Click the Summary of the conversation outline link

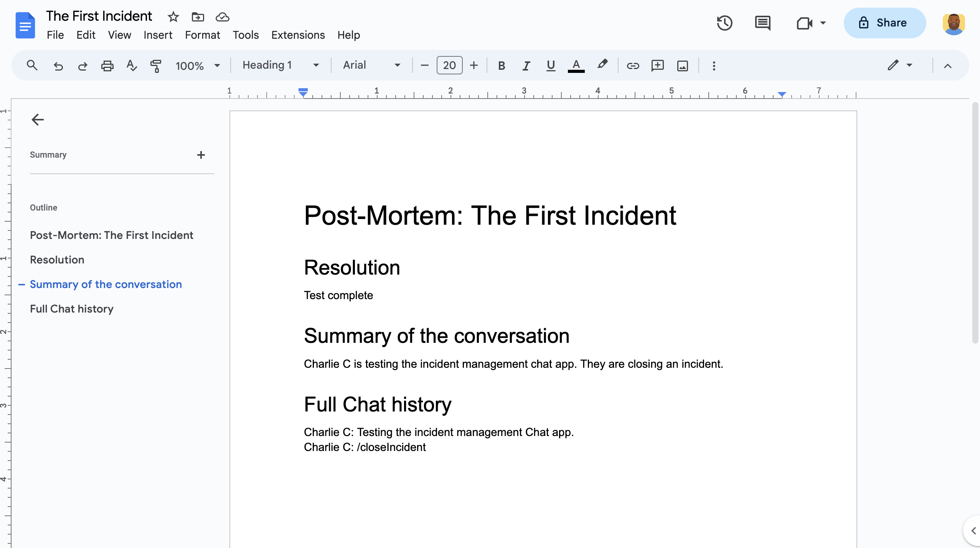(106, 284)
